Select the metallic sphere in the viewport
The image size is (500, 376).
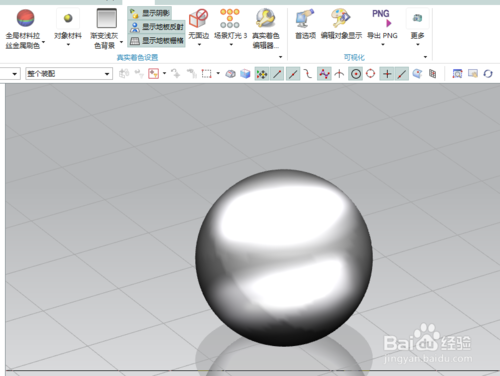tap(284, 257)
